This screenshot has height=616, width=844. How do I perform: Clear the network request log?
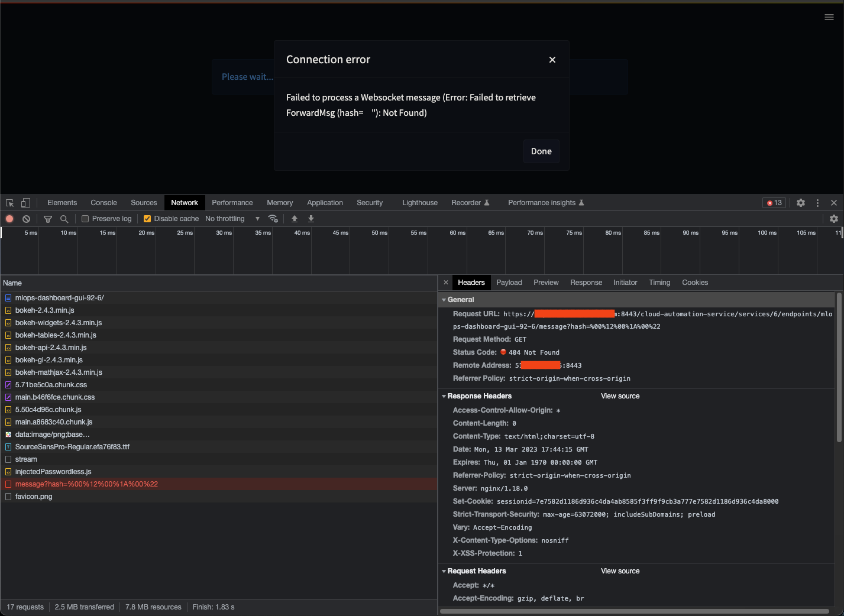pos(26,219)
